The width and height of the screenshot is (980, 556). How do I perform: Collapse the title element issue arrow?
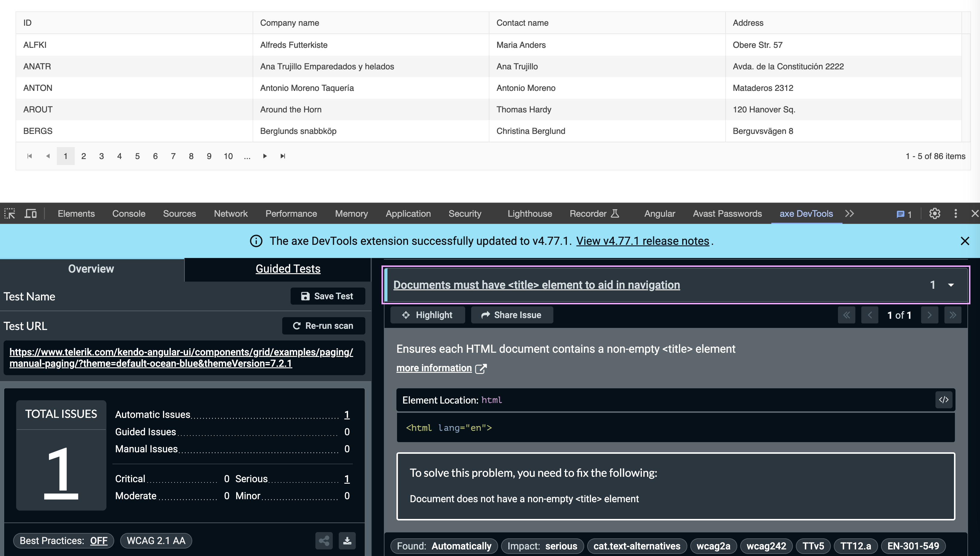[x=951, y=285]
